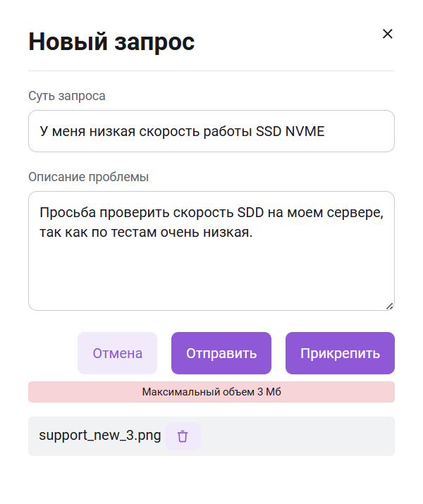Click the word NVME in subject field
The width and height of the screenshot is (423, 504).
[x=305, y=131]
